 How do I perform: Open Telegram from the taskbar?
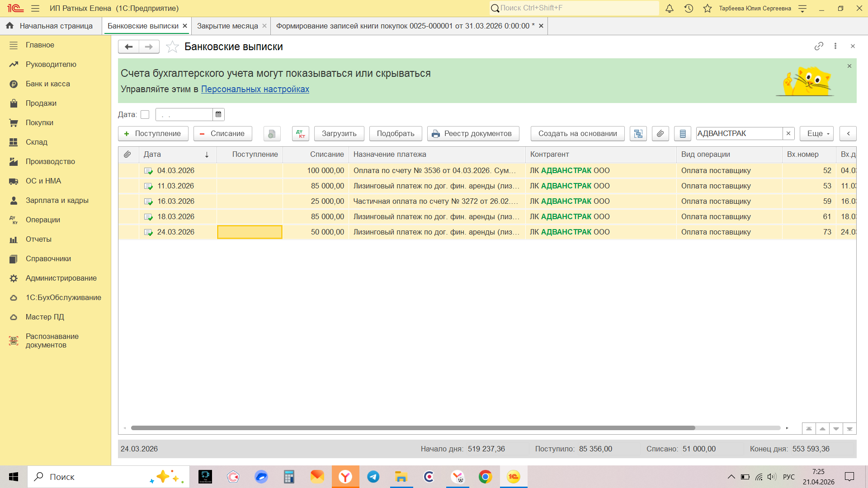click(373, 477)
